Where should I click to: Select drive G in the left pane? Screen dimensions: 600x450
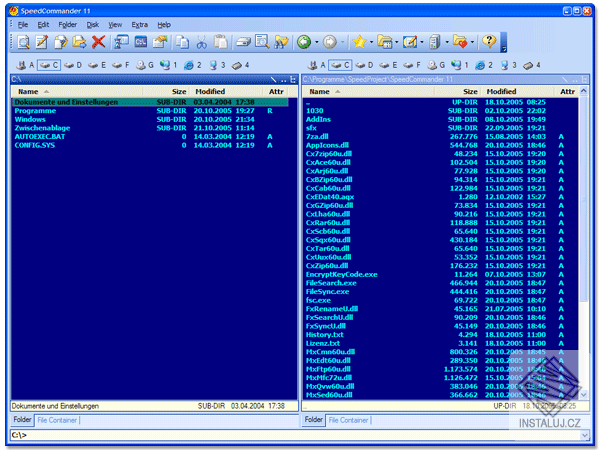(x=145, y=65)
